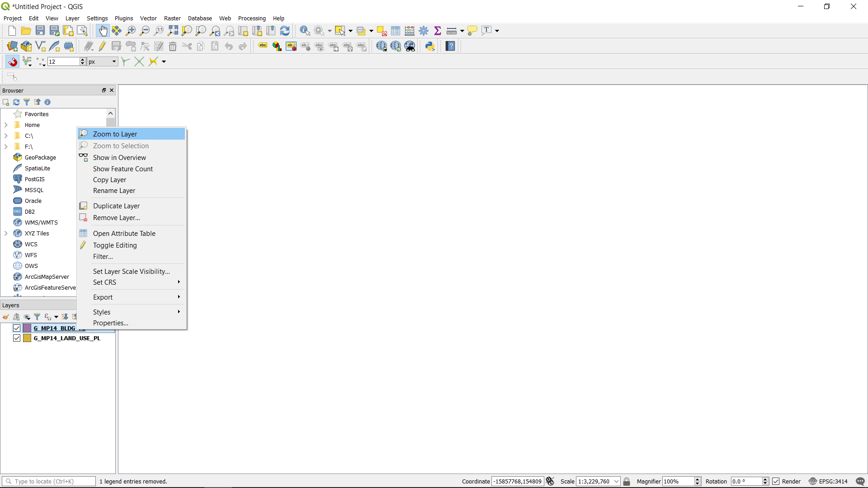Open attribute table toolbar icon
868x488 pixels.
pos(396,31)
